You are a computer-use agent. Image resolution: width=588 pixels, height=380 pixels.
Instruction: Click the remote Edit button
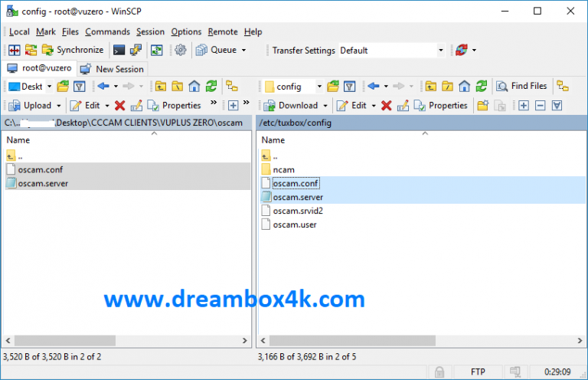click(351, 106)
